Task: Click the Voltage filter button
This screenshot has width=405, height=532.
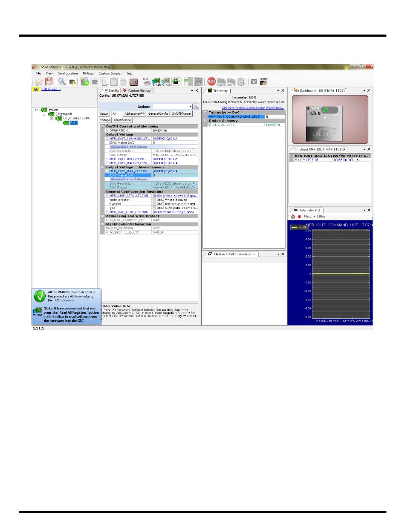Action: click(105, 120)
